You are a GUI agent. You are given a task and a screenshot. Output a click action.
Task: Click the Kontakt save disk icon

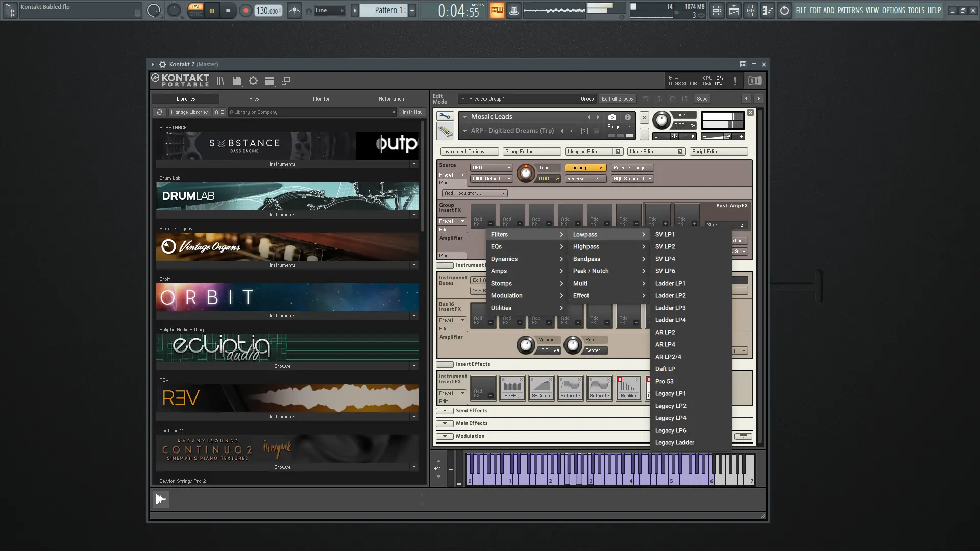tap(236, 81)
